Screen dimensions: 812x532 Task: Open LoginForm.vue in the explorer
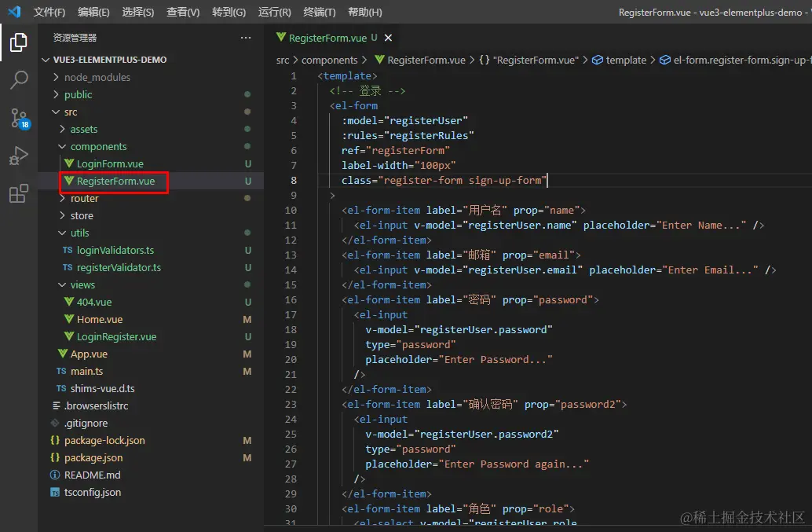coord(110,163)
